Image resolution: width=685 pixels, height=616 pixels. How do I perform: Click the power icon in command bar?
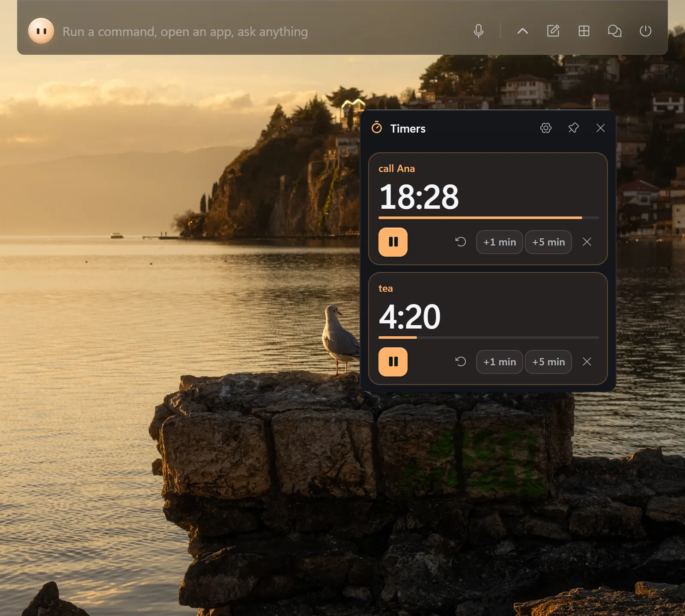[x=646, y=31]
